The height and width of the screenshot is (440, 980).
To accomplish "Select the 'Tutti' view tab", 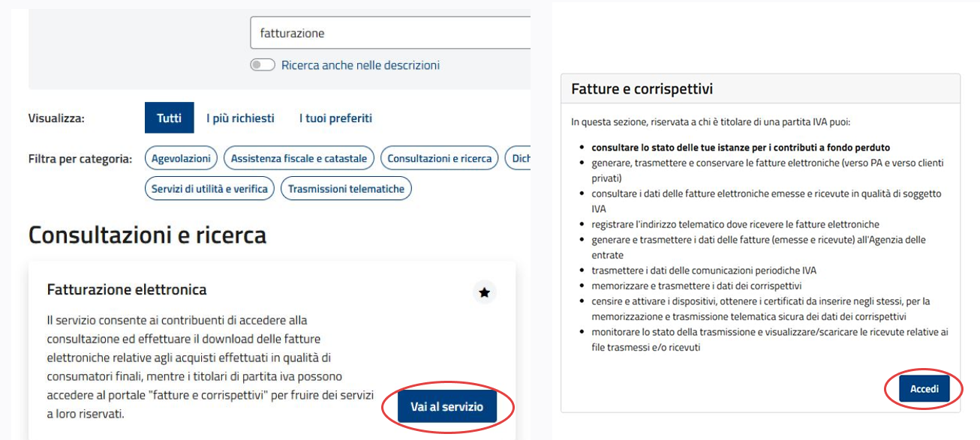I will click(x=169, y=118).
